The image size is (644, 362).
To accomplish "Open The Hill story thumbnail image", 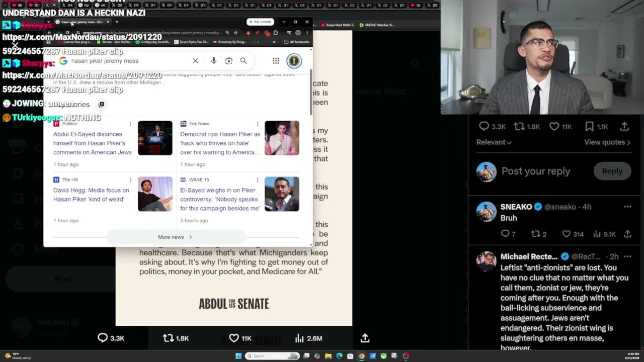I will (x=155, y=194).
